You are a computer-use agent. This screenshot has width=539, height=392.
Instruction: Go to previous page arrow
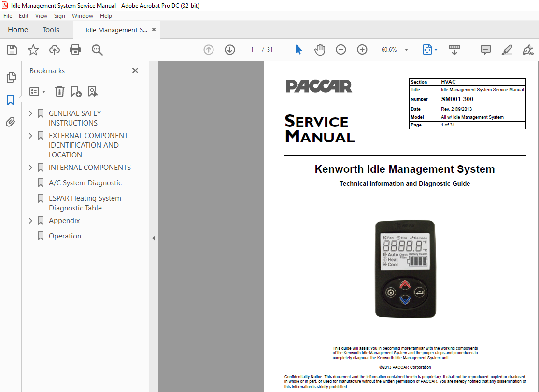point(209,50)
